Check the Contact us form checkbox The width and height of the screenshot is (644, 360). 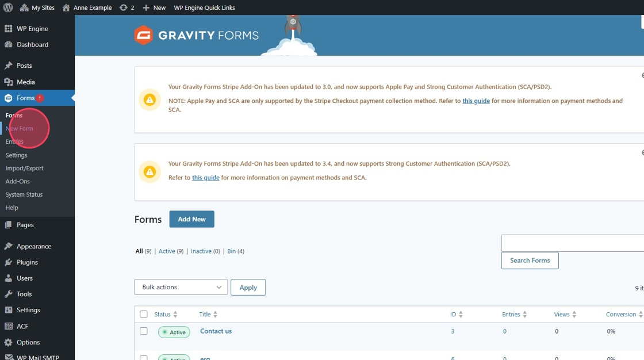[143, 331]
